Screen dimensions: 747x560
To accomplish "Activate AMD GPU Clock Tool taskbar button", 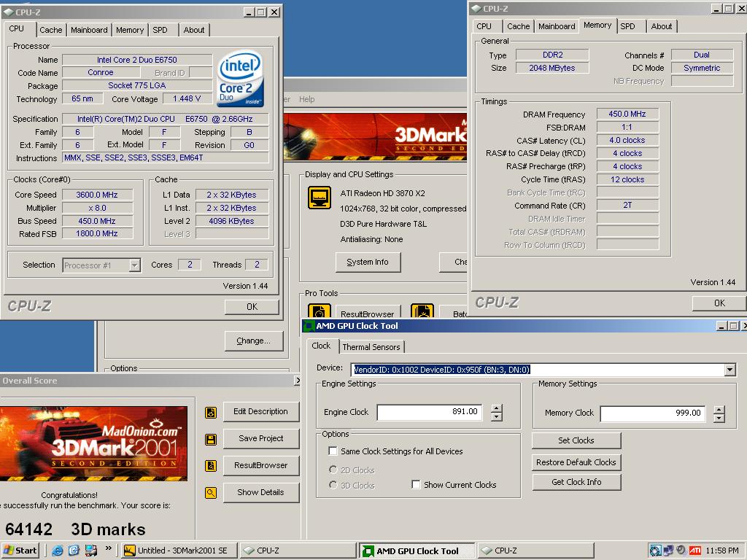I will [x=417, y=551].
